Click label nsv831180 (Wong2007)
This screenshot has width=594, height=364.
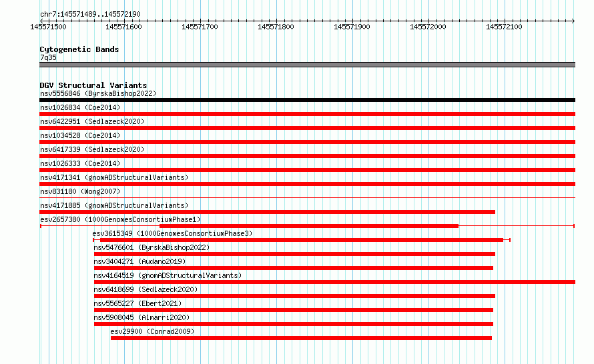[80, 191]
